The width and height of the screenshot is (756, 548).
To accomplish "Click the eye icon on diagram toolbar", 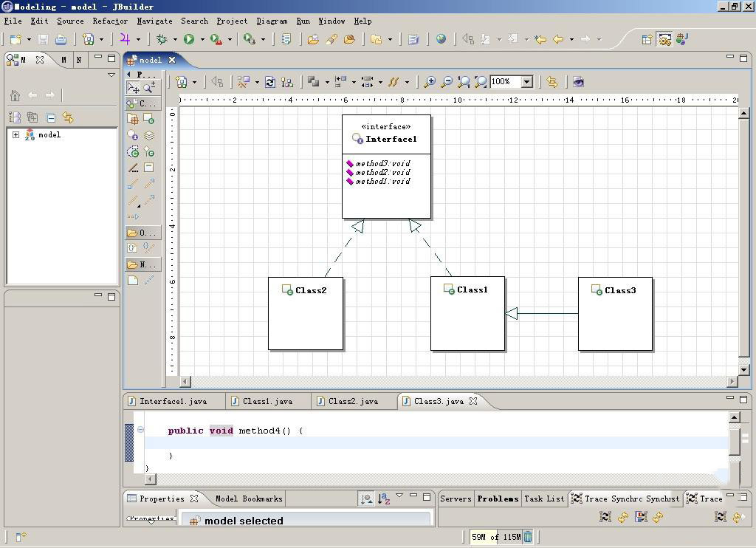I will coord(578,82).
